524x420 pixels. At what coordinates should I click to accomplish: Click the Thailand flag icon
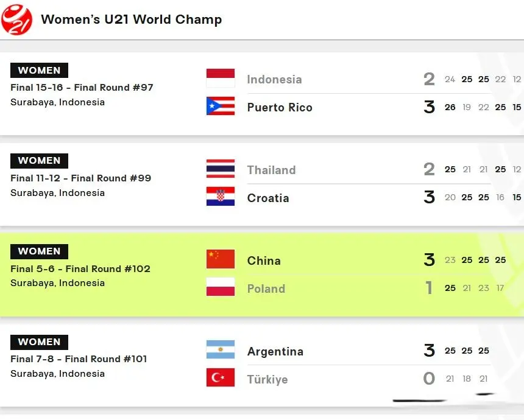coord(220,169)
